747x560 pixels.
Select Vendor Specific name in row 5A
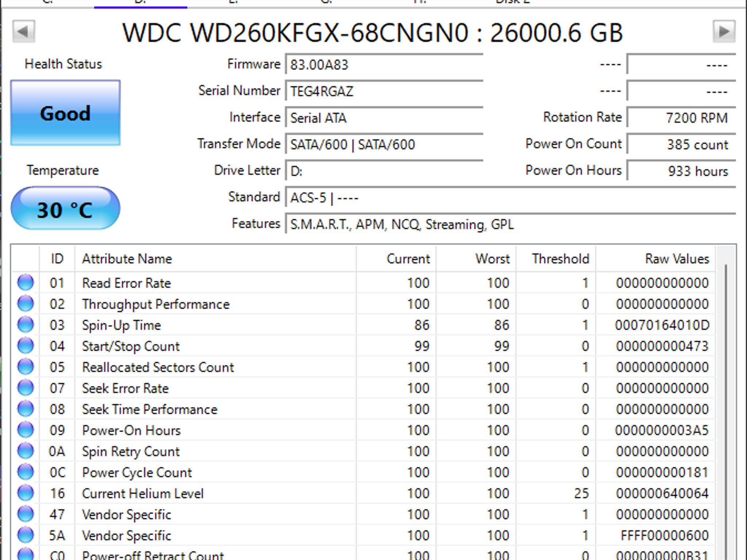[127, 536]
